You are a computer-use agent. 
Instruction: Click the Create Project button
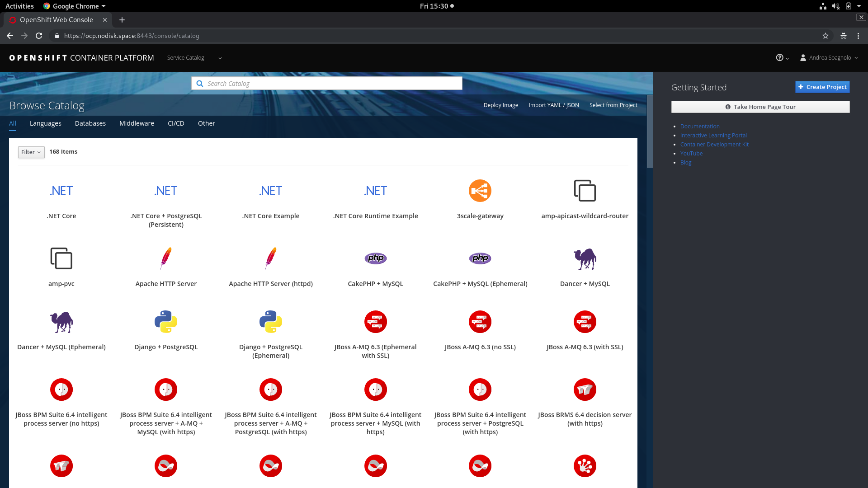coord(822,87)
